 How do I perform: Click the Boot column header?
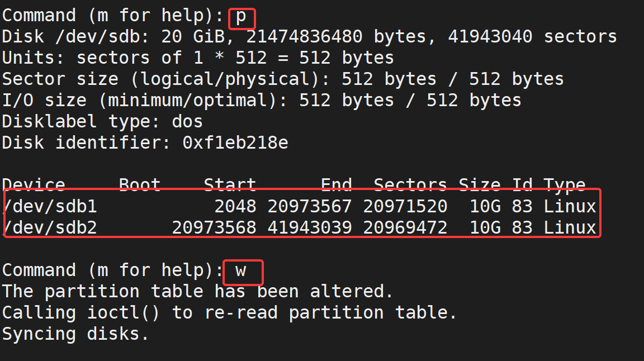[140, 185]
